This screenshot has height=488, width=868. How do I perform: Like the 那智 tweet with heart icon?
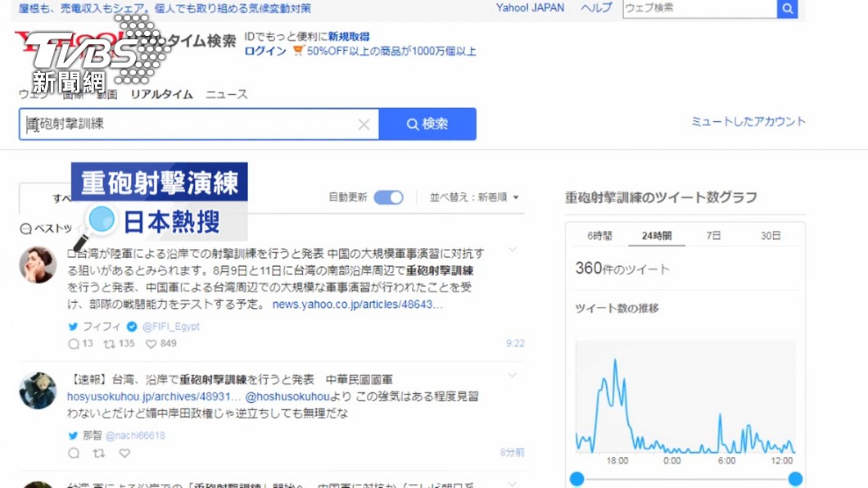click(124, 453)
